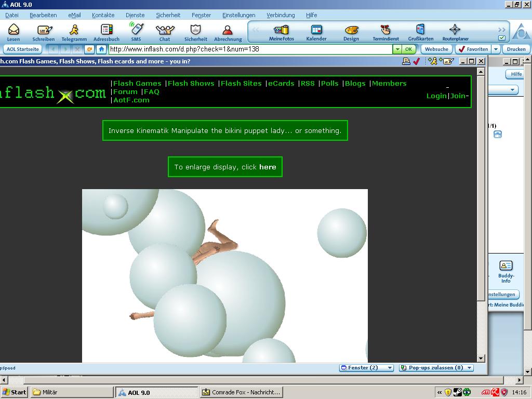This screenshot has height=399, width=532.
Task: Open the Kalender toolbar icon
Action: point(316,30)
